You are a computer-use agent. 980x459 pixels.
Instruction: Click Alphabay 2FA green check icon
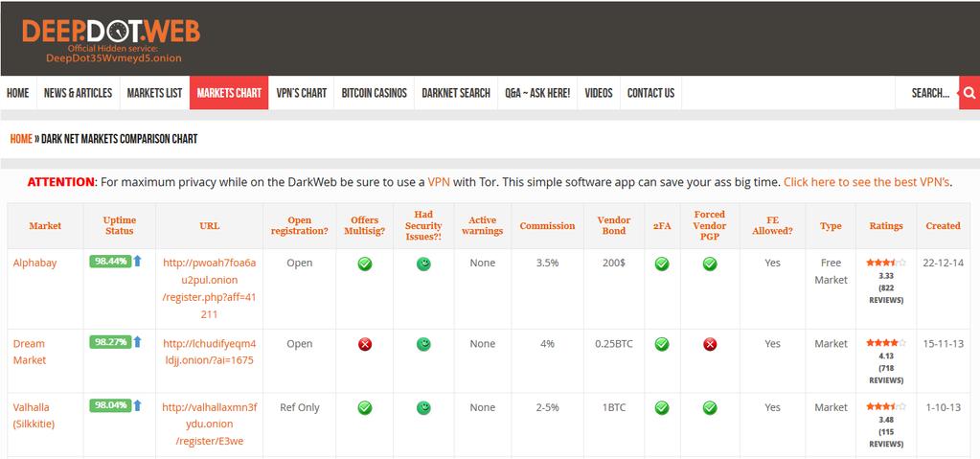(x=662, y=264)
